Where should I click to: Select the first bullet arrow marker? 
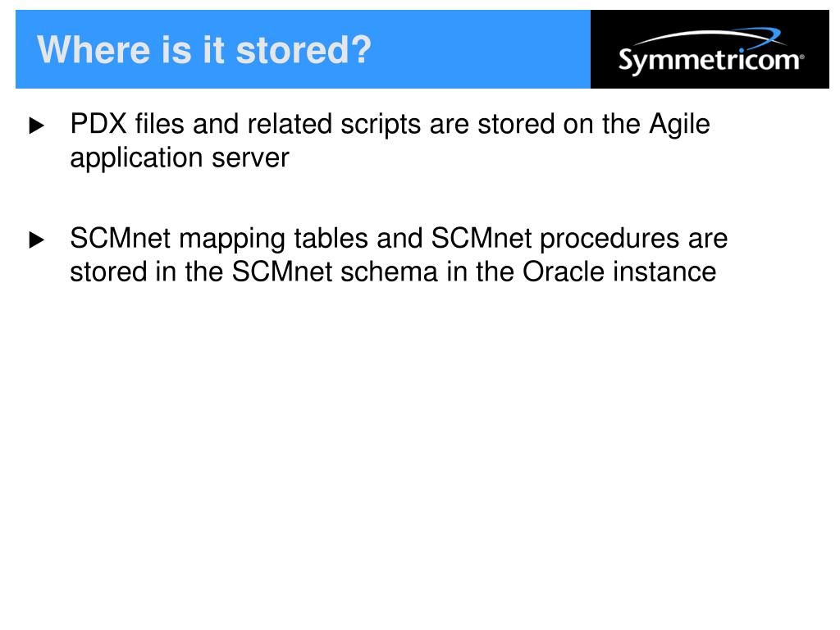36,126
